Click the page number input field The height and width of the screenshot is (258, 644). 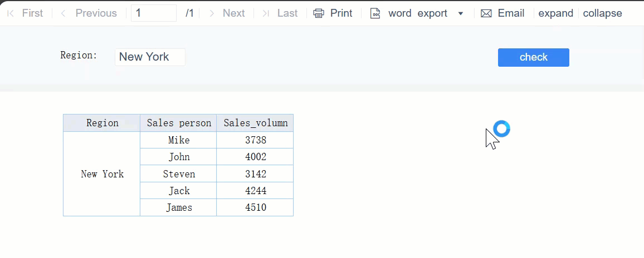pos(154,13)
